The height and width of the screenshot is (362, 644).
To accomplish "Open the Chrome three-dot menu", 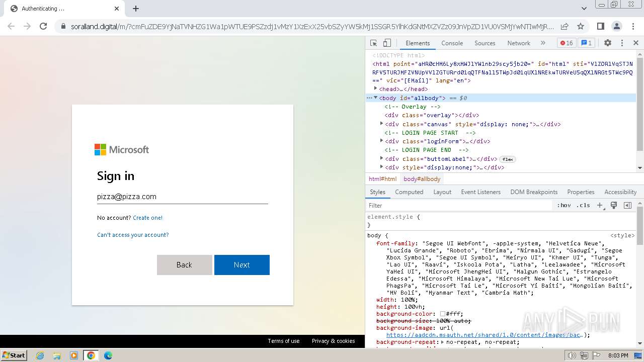I will (633, 26).
